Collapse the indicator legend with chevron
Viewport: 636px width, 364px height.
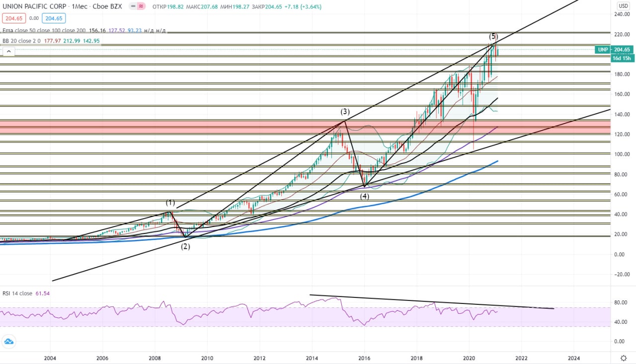coord(9,51)
